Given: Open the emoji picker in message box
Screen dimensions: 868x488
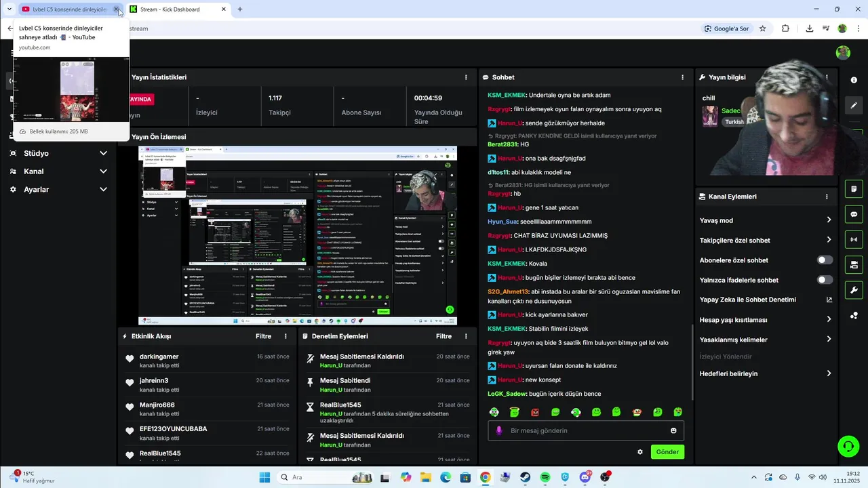Looking at the screenshot, I should (x=673, y=430).
